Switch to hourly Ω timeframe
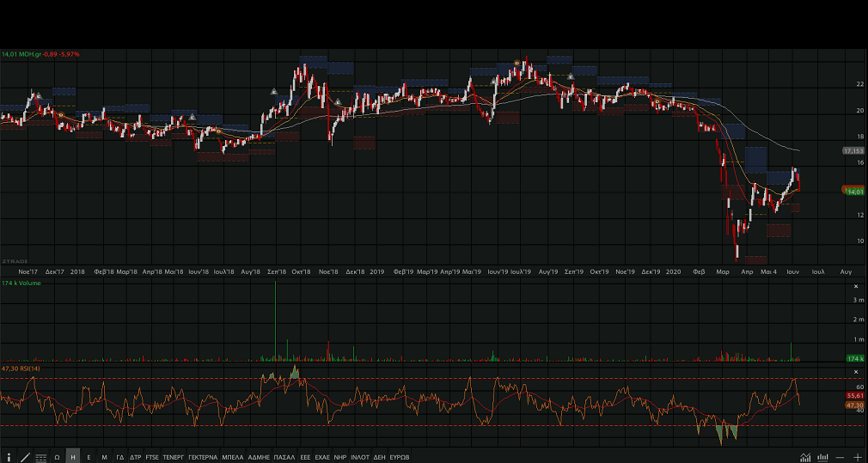 coord(57,457)
